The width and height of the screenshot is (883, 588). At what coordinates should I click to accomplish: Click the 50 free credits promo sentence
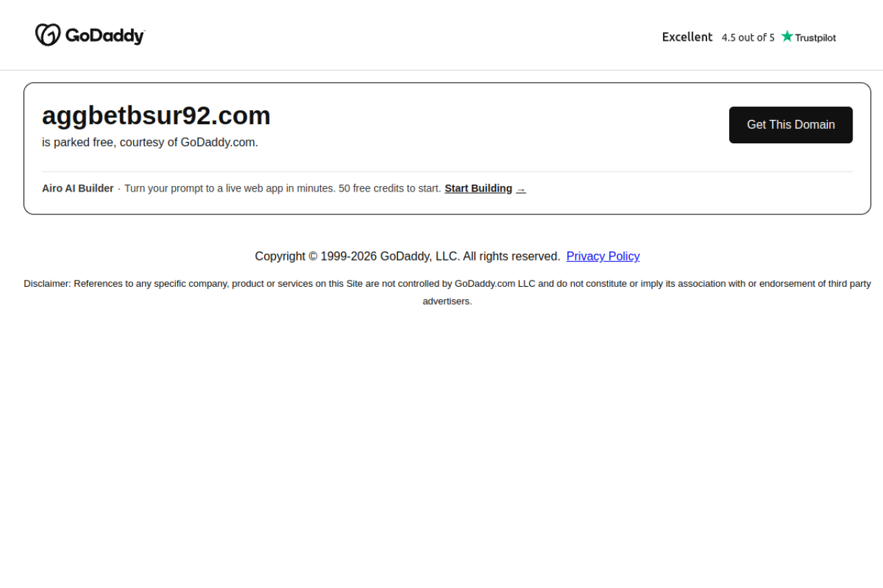[283, 188]
